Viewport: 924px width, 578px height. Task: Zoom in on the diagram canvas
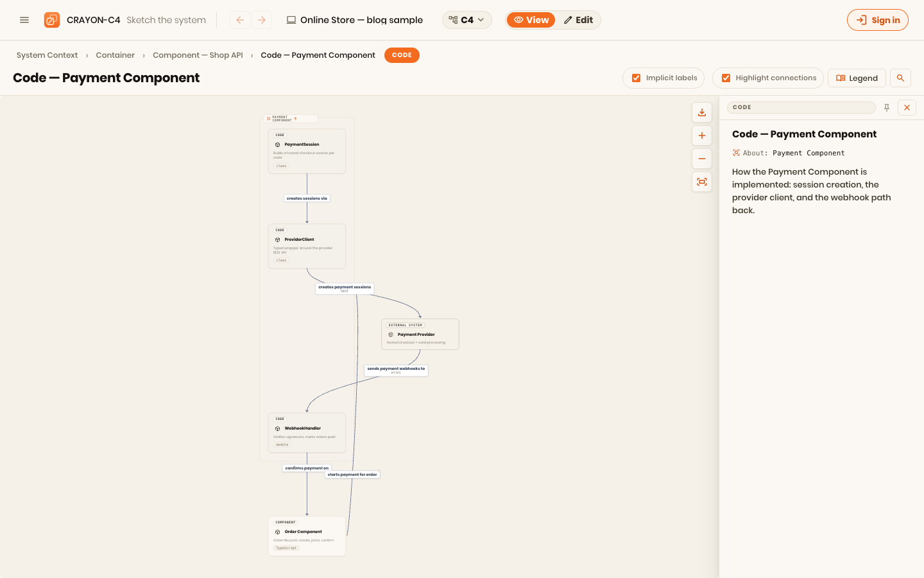tap(702, 136)
